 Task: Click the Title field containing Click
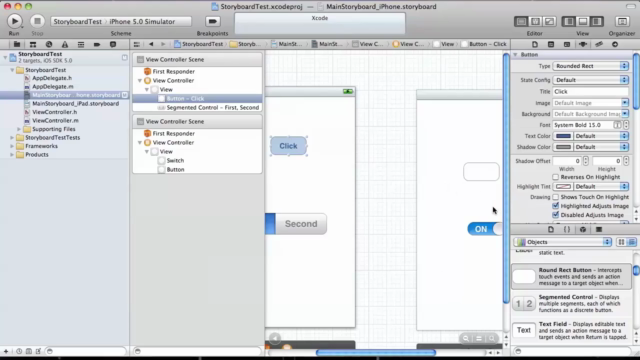click(590, 92)
